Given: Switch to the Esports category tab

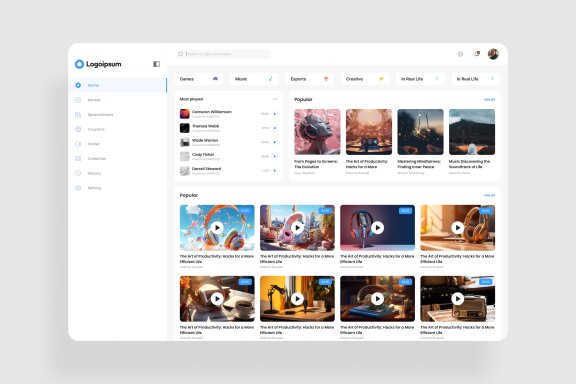Looking at the screenshot, I should tap(310, 79).
